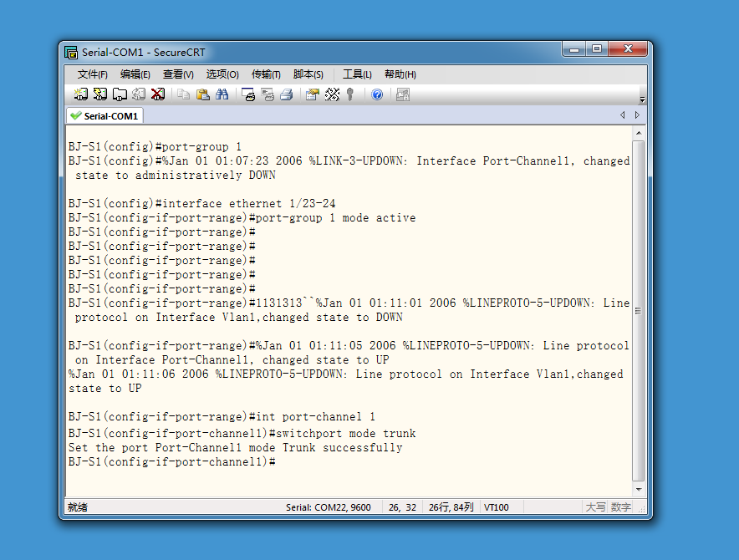Close the SecureCRT window
Screen dimensions: 739x560
(x=628, y=49)
